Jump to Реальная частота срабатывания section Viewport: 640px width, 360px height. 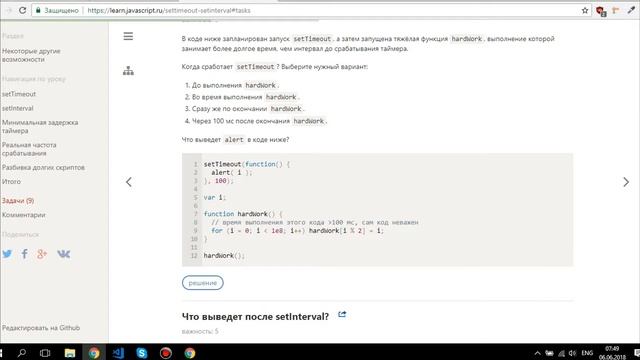29,149
